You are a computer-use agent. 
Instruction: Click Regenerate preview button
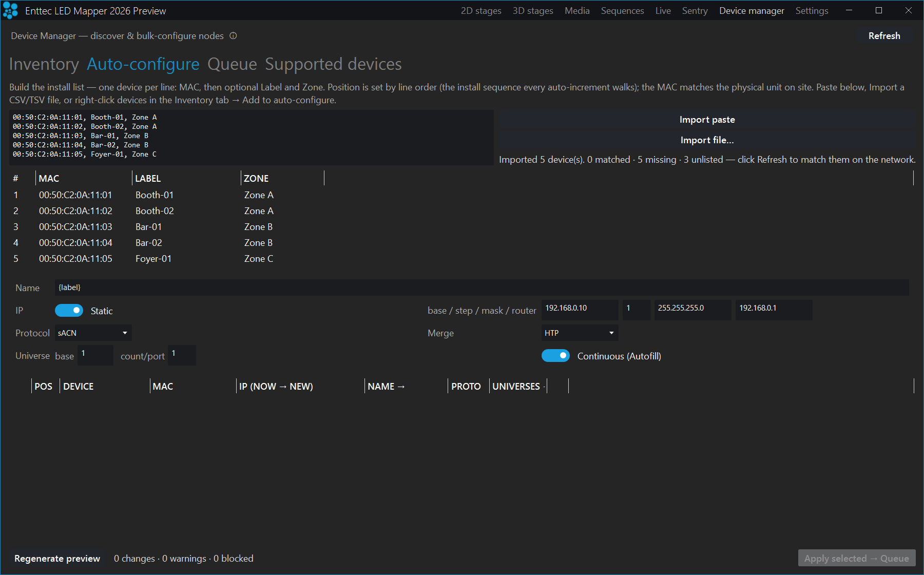click(57, 559)
